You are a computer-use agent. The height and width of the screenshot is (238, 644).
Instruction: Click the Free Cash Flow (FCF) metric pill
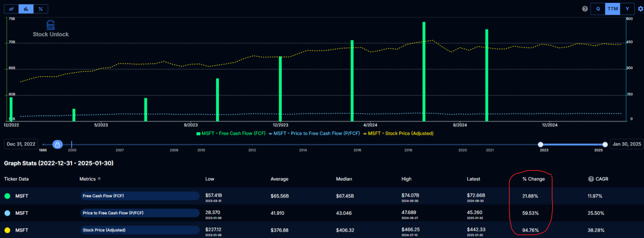(140, 196)
